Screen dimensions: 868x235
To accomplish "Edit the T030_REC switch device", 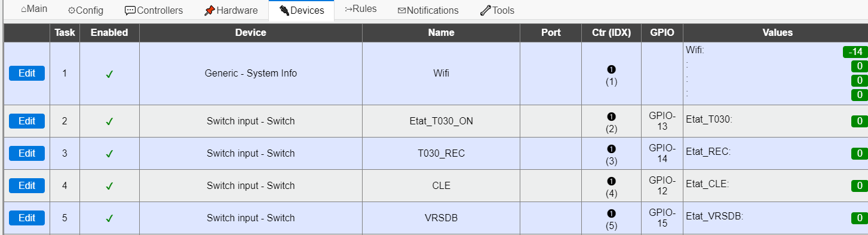I will point(27,153).
